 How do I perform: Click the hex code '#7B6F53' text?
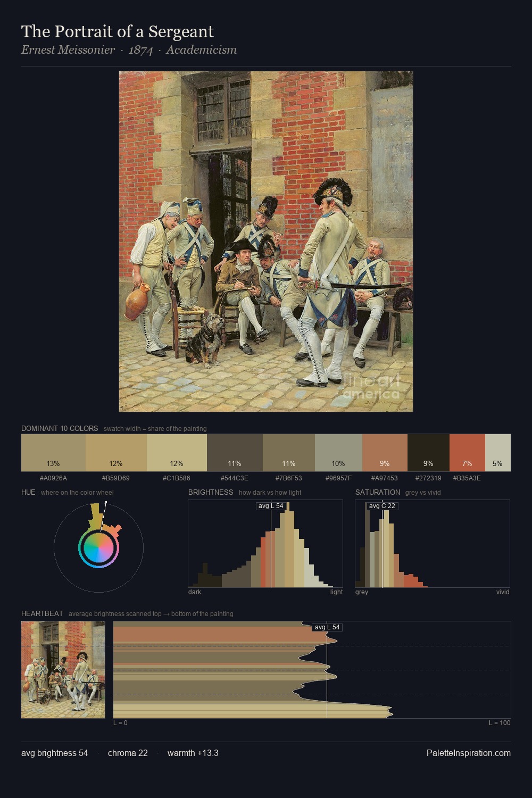click(x=289, y=478)
